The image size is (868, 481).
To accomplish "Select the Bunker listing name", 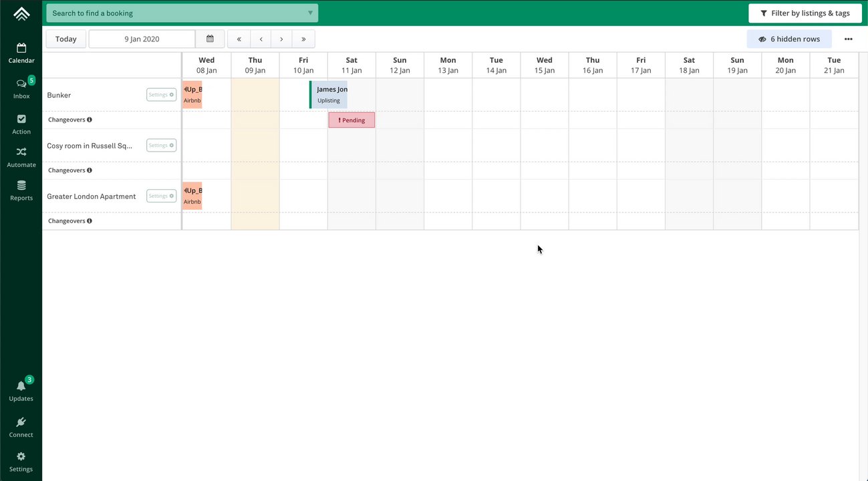I will point(59,96).
